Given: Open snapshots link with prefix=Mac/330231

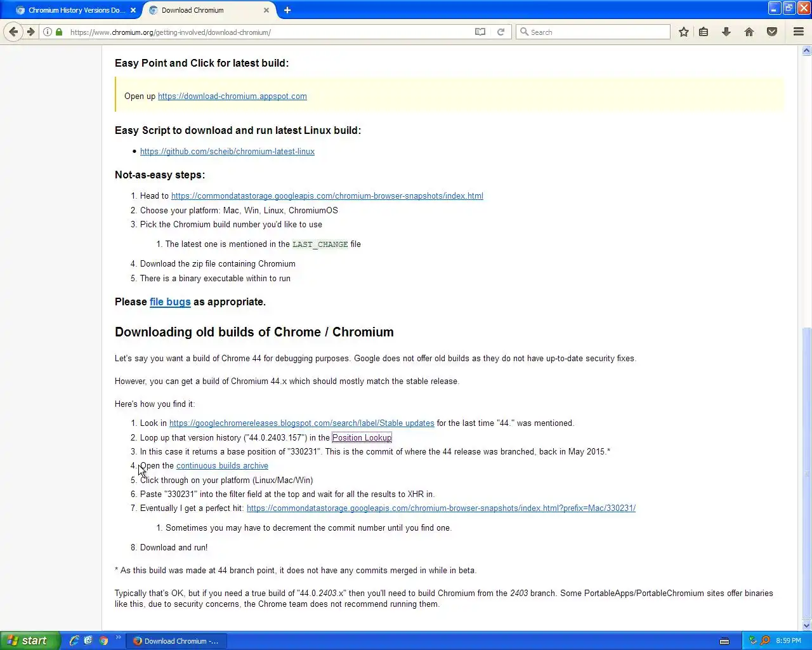Looking at the screenshot, I should pos(441,508).
